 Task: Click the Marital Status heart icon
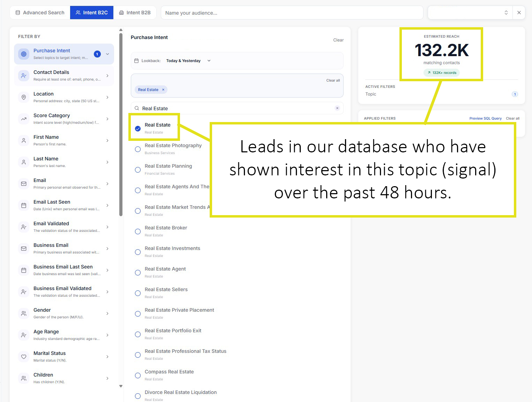(x=24, y=357)
